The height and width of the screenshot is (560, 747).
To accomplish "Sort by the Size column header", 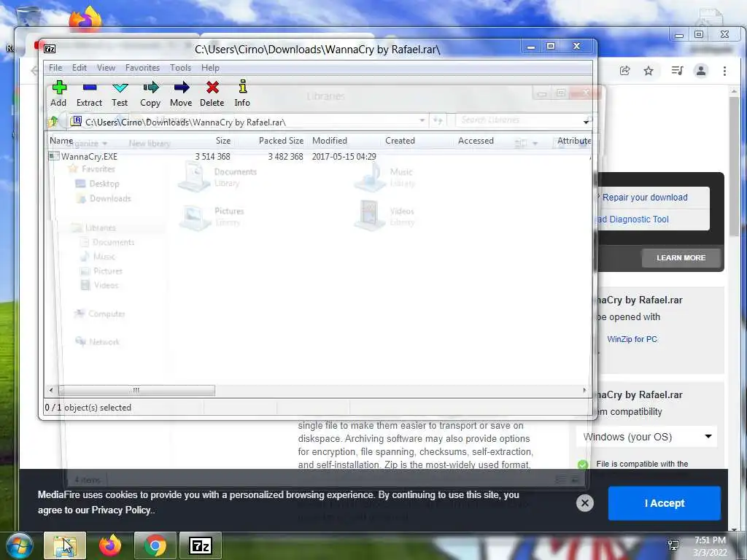I will [223, 141].
